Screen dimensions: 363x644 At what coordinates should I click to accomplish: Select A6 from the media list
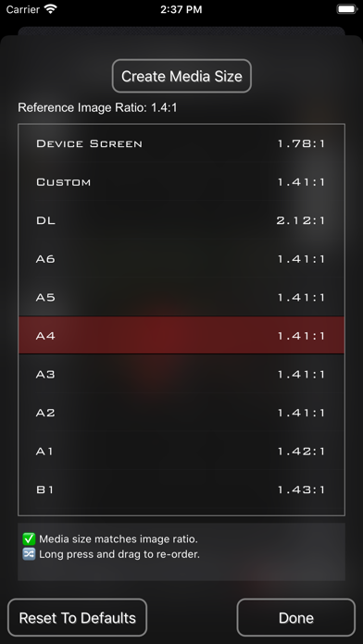click(181, 259)
